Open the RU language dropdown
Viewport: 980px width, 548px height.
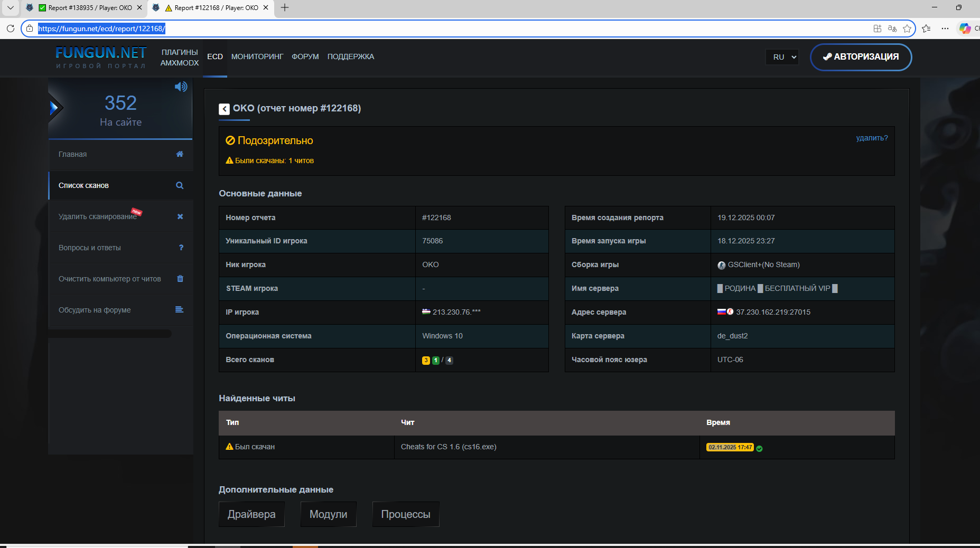tap(782, 57)
